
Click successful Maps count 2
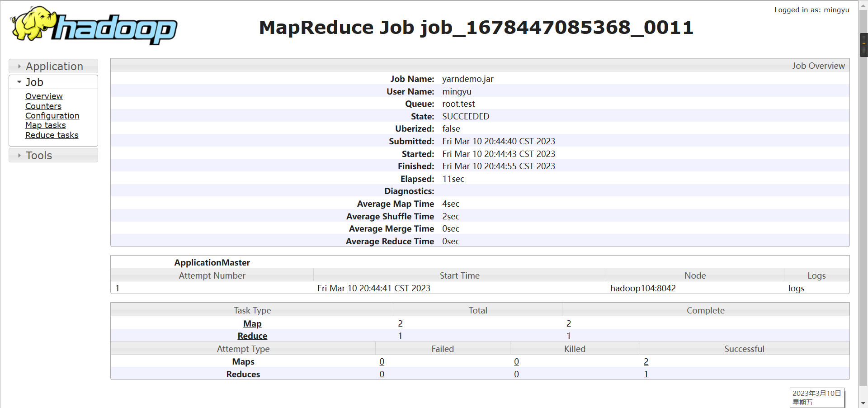pyautogui.click(x=646, y=361)
